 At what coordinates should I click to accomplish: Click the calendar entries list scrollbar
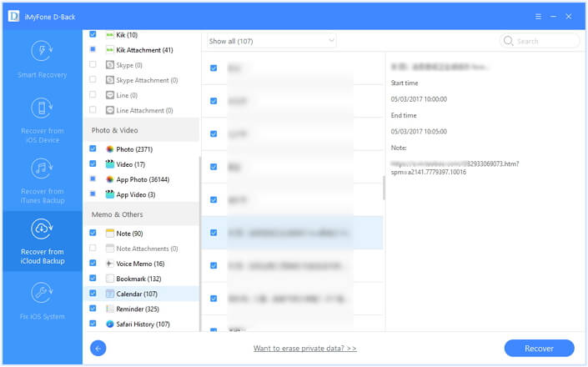click(384, 188)
